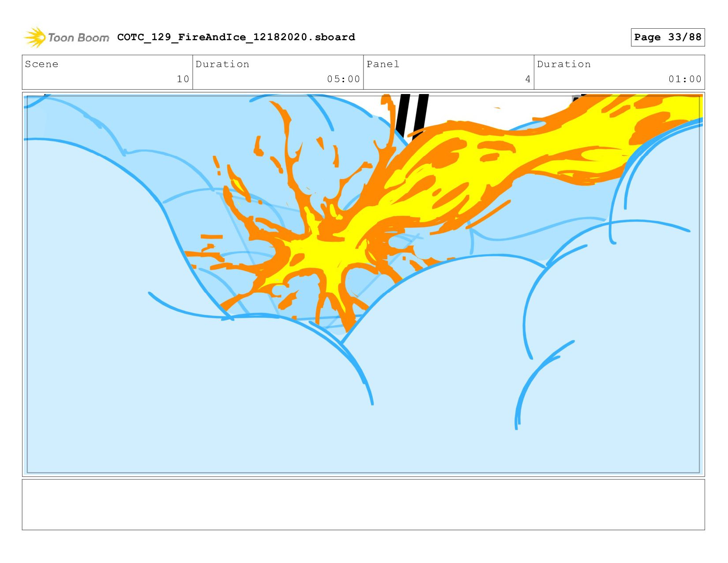Click the Toon Boom logo
The image size is (728, 563).
tap(66, 38)
